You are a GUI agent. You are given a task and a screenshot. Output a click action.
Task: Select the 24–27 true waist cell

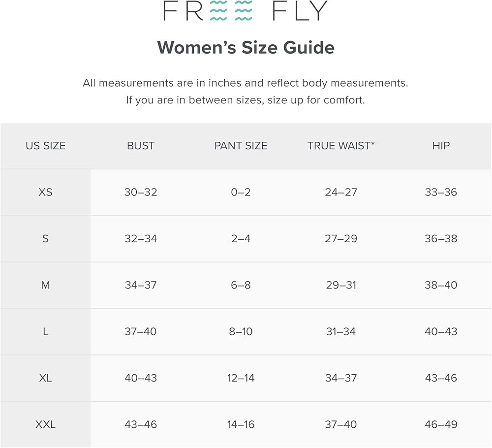341,192
